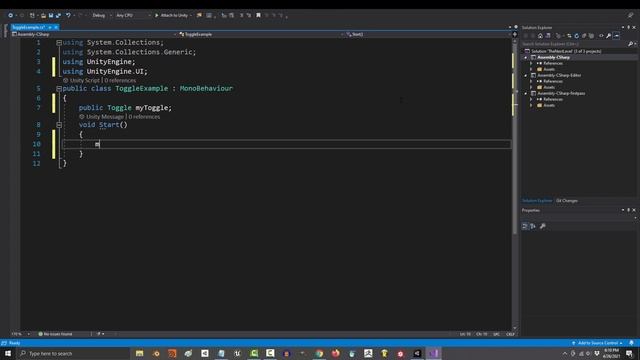Click the Unity Script CodeLens label
The image size is (640, 360).
point(84,80)
